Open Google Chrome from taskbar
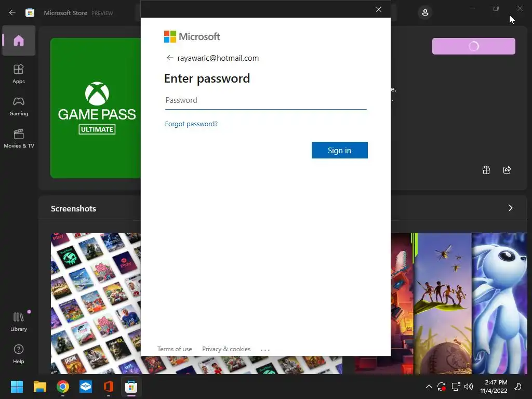This screenshot has height=399, width=532. click(x=63, y=387)
